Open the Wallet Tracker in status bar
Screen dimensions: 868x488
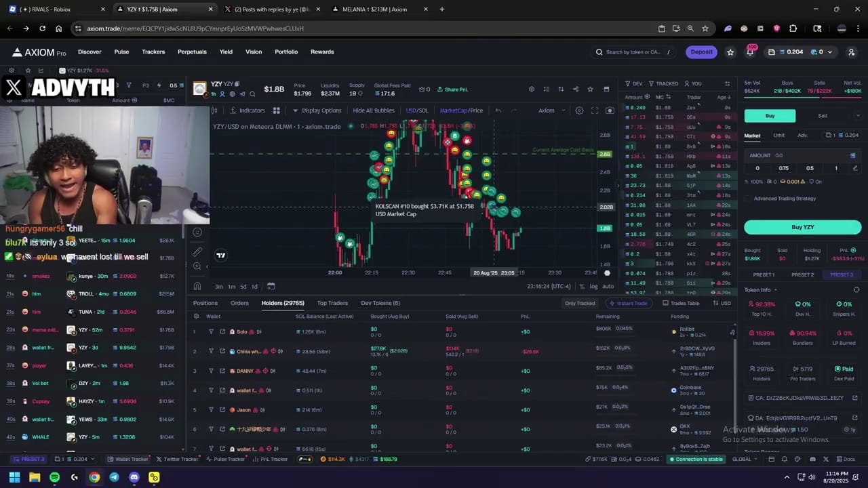pyautogui.click(x=128, y=459)
